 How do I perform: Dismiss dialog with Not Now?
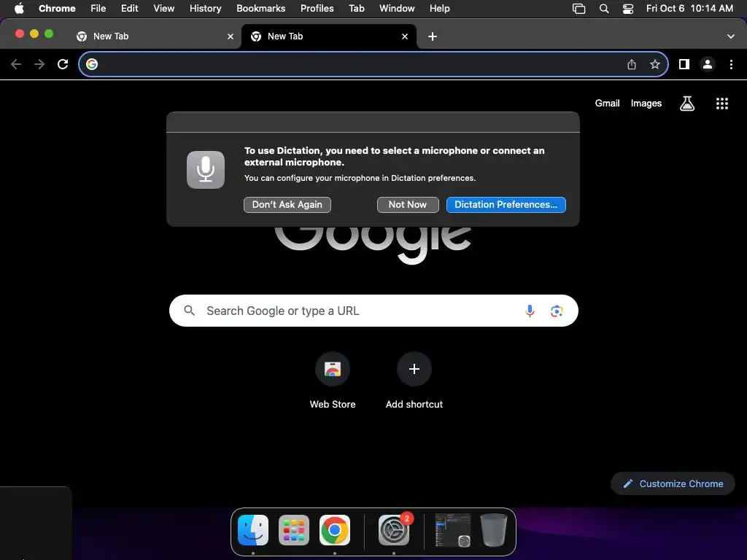[408, 205]
